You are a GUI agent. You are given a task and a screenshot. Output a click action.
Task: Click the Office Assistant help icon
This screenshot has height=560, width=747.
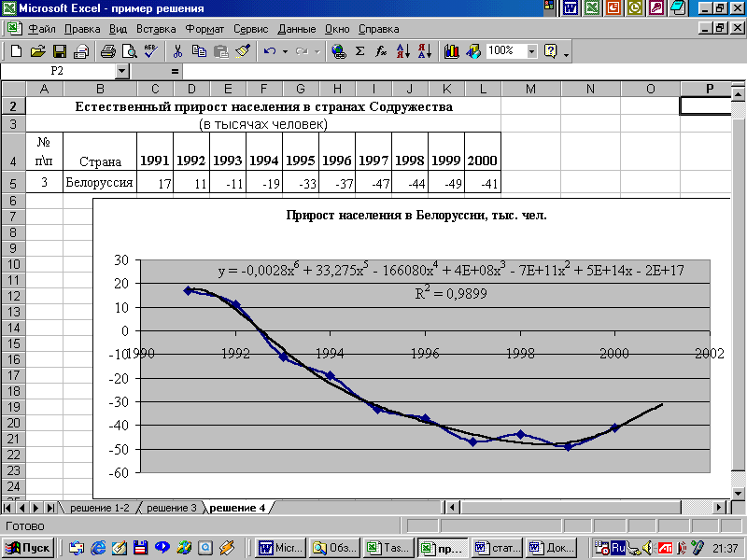[x=551, y=51]
